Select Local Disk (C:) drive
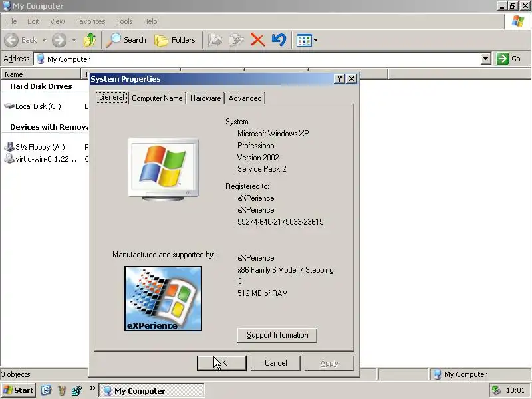532x399 pixels. [33, 106]
